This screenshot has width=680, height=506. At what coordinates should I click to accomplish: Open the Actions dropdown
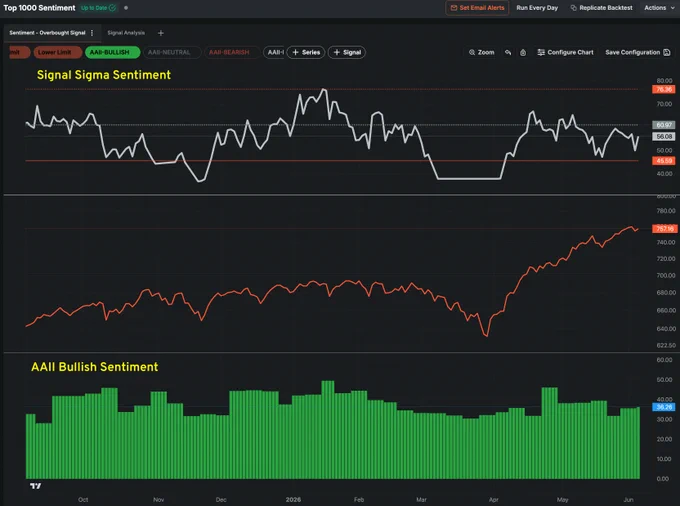coord(659,8)
